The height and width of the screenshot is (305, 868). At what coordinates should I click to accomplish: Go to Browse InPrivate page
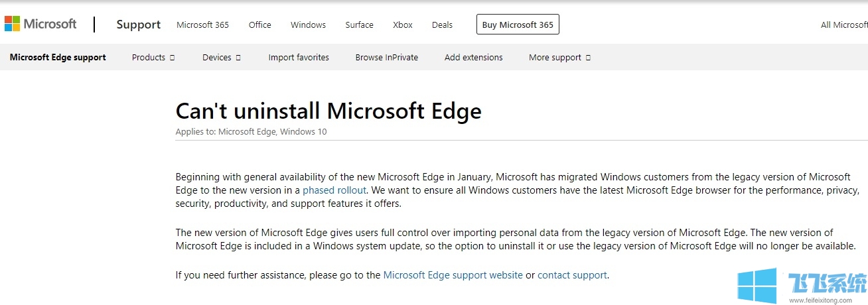(387, 58)
